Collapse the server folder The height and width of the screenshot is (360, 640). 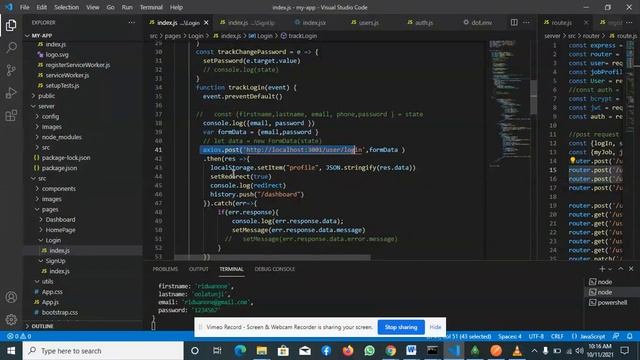pos(83,106)
